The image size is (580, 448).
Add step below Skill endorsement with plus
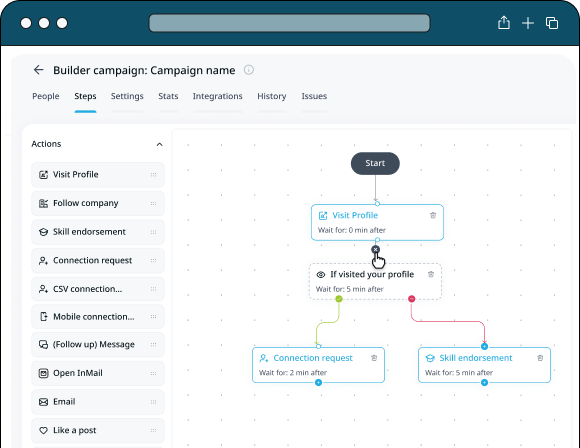[484, 383]
